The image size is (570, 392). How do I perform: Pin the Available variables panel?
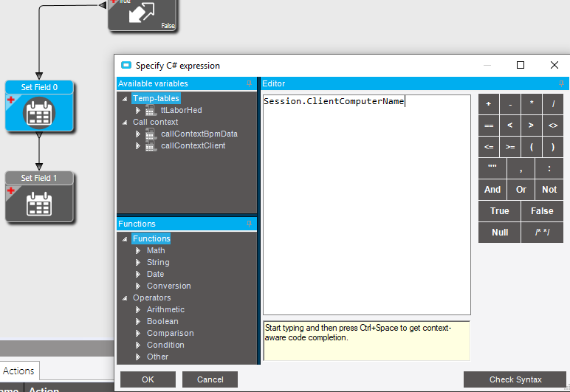249,83
